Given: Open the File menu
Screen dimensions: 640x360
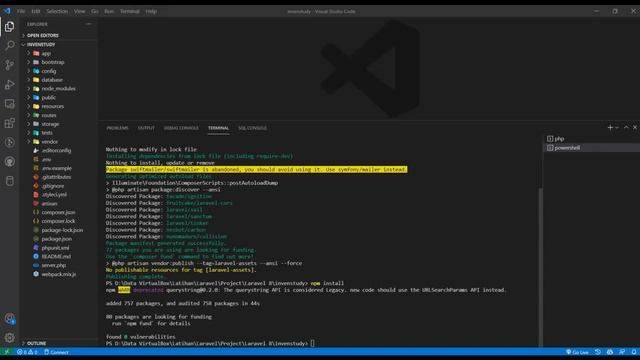Looking at the screenshot, I should coord(21,11).
